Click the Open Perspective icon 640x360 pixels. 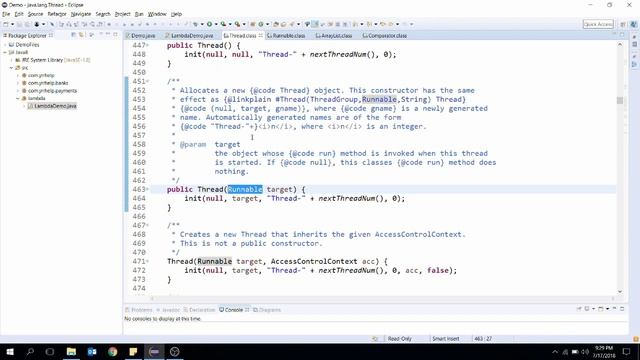coord(623,24)
